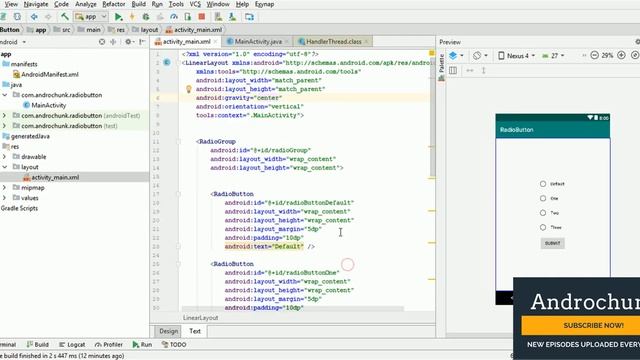Click the gutter icon beside the LinearLayout line
The height and width of the screenshot is (360, 640).
click(x=167, y=62)
